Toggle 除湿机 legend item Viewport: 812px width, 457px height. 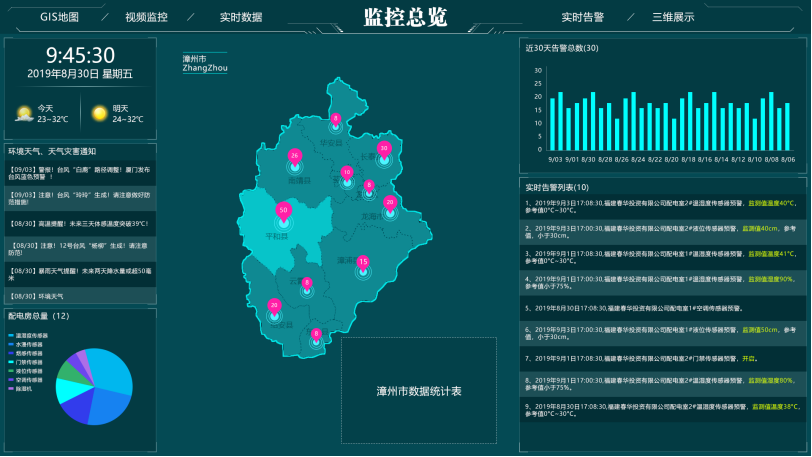[24, 388]
